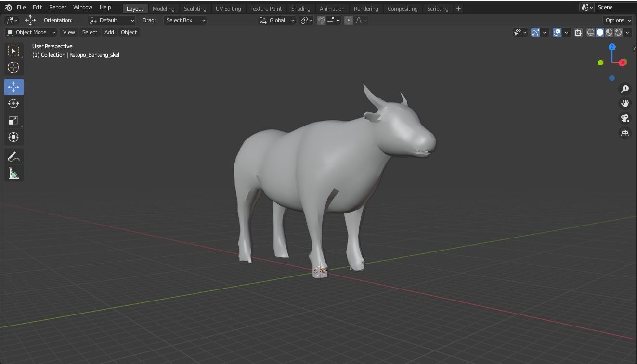
Task: Toggle snapping magnet icon
Action: click(321, 20)
